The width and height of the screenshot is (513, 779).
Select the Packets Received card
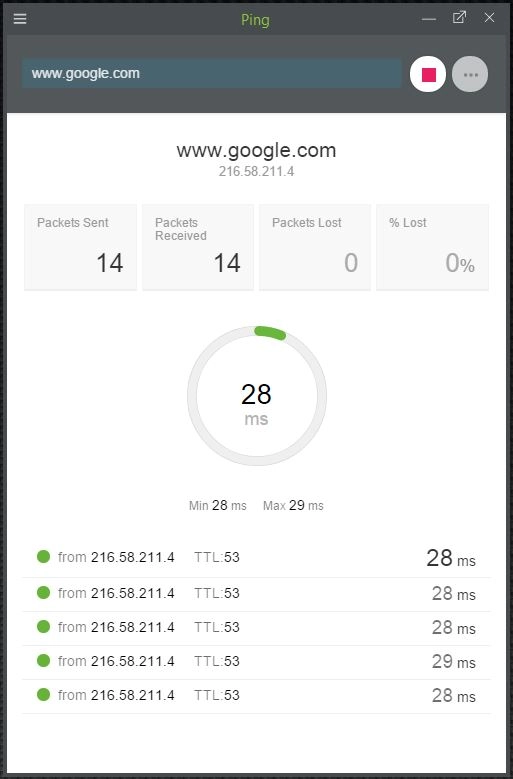click(x=198, y=247)
